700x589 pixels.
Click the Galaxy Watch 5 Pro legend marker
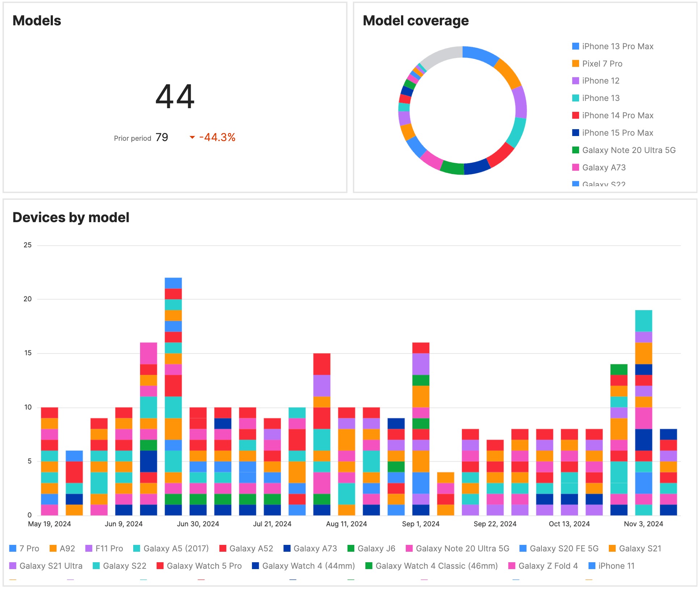tap(160, 565)
